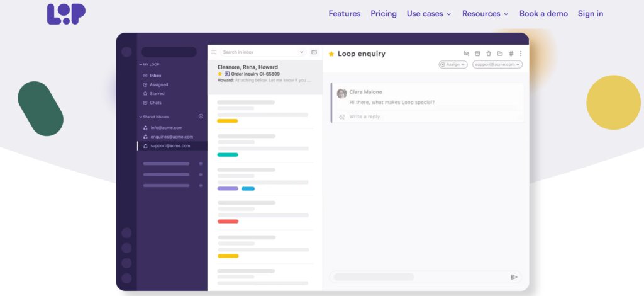Toggle star on Order inquiry OI-65809
The height and width of the screenshot is (296, 644).
219,74
